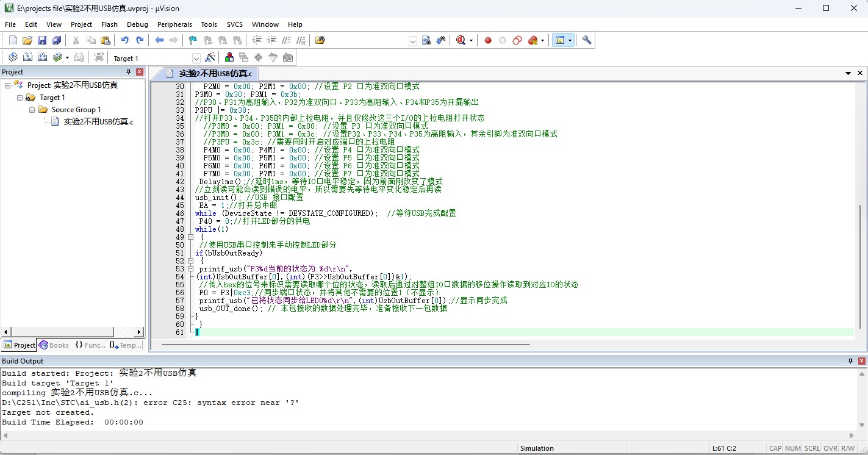Open Configuration with the wrench icon
Image resolution: width=868 pixels, height=455 pixels.
click(587, 40)
